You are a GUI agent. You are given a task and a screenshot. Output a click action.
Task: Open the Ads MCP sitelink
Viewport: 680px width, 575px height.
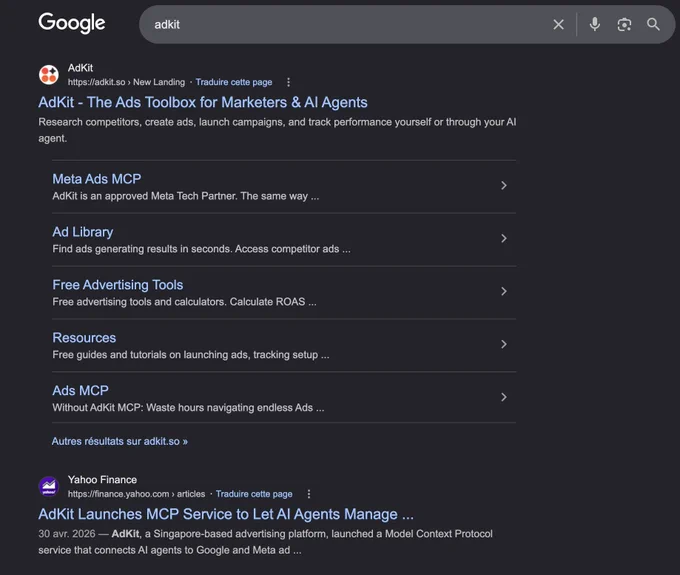pos(80,391)
